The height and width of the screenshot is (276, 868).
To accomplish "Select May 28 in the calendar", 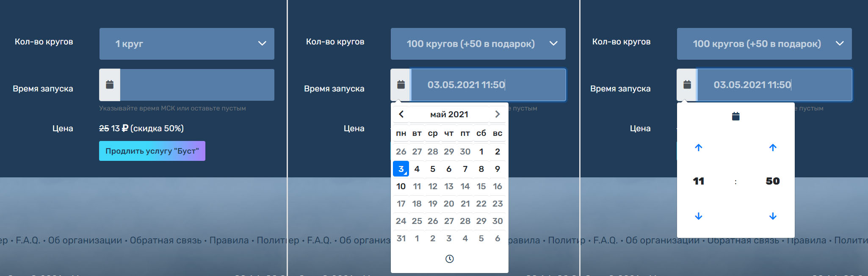I will (465, 221).
